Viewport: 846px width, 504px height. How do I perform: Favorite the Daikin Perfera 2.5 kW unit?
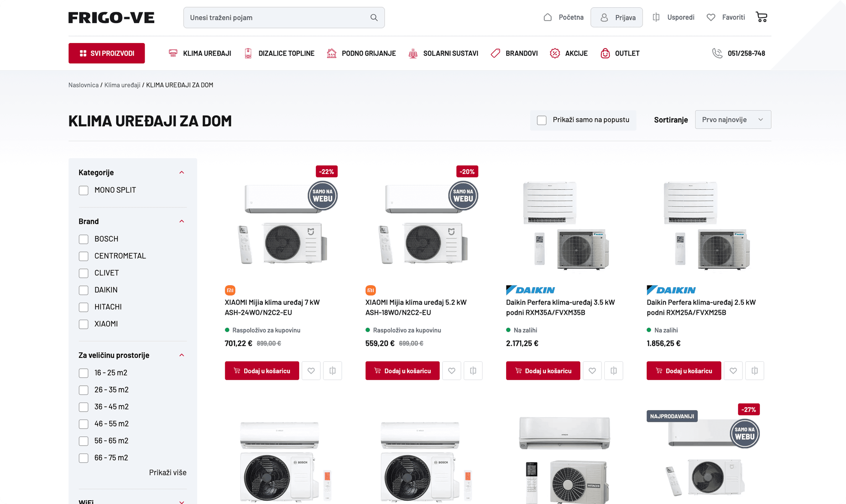[x=733, y=371]
